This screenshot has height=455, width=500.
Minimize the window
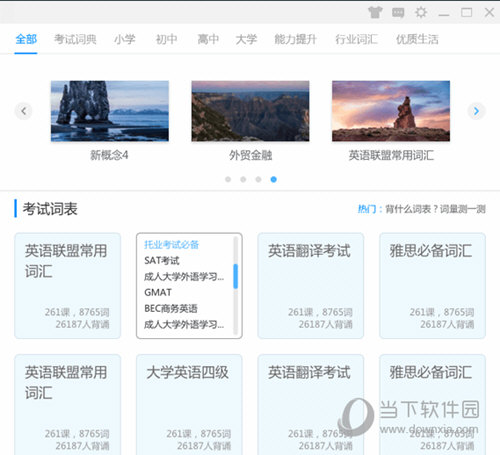click(444, 15)
